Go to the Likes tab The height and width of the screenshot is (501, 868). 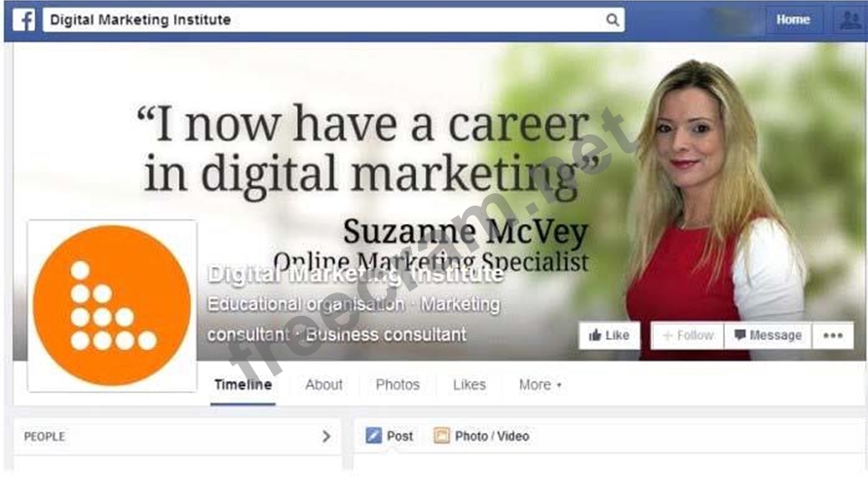470,385
